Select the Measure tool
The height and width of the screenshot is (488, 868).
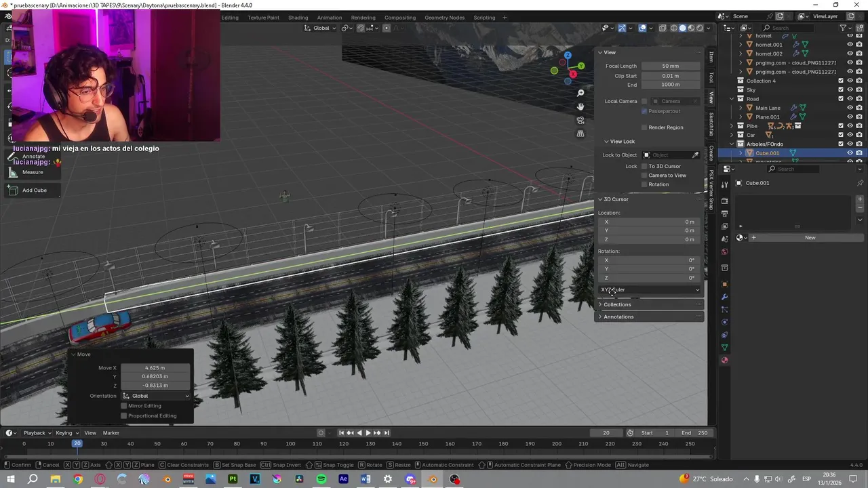[x=33, y=172]
